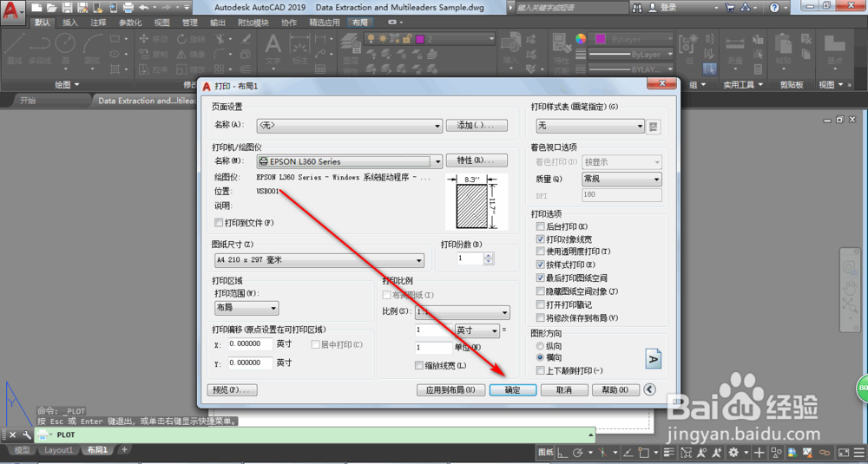Enable the Plot to file checkbox
The image size is (868, 464).
[x=220, y=223]
